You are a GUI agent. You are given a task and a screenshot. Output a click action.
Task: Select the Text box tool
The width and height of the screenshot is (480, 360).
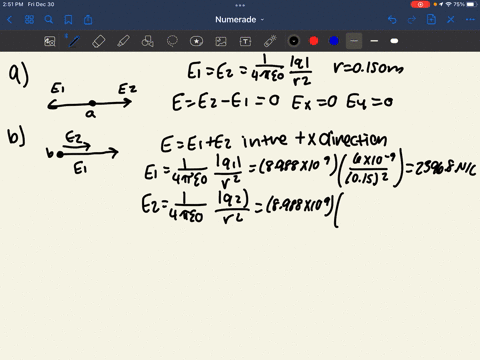tap(245, 41)
